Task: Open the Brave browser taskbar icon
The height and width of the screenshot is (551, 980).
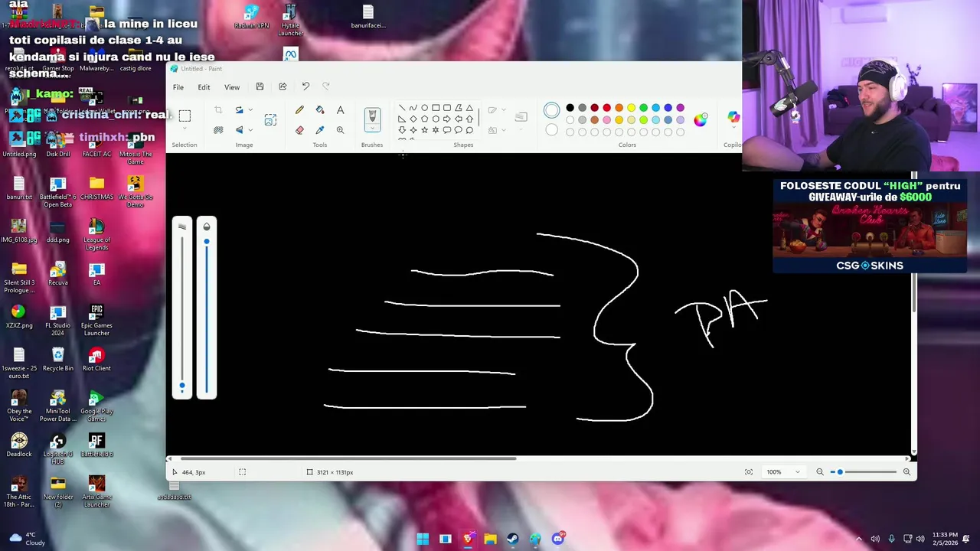Action: (x=468, y=539)
